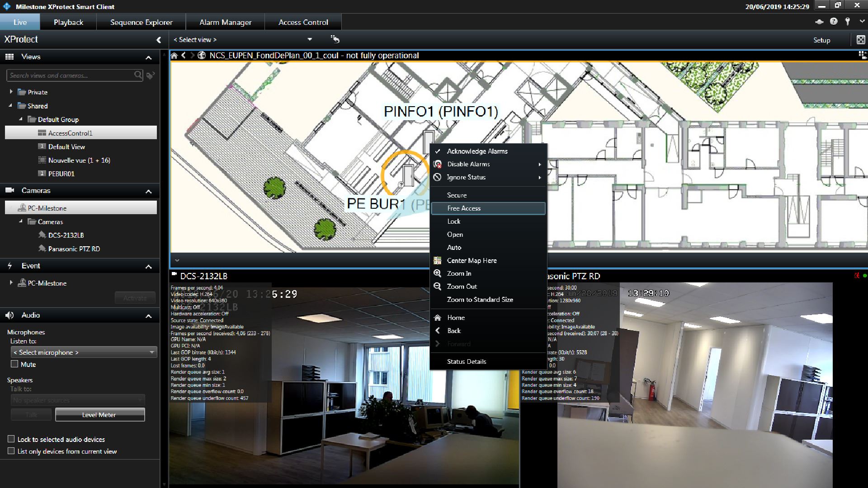Viewport: 868px width, 488px height.
Task: Click the Level Meter button
Action: [x=100, y=415]
